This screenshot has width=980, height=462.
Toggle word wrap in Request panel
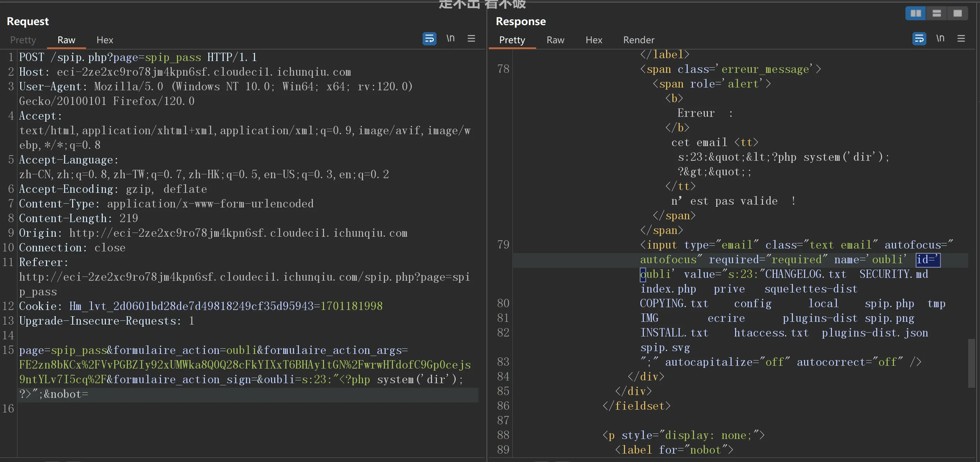point(429,38)
